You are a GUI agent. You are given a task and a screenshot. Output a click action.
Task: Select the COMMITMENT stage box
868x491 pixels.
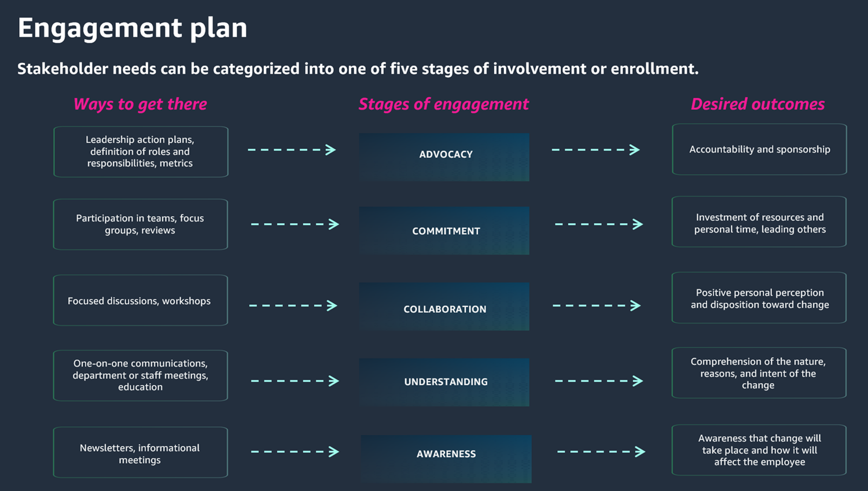(444, 231)
